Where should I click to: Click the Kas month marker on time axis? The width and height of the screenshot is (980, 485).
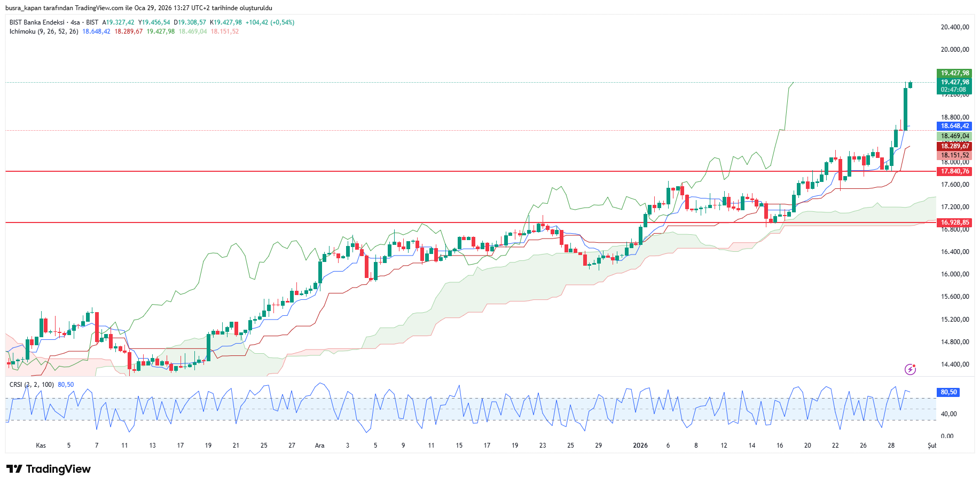pyautogui.click(x=41, y=446)
